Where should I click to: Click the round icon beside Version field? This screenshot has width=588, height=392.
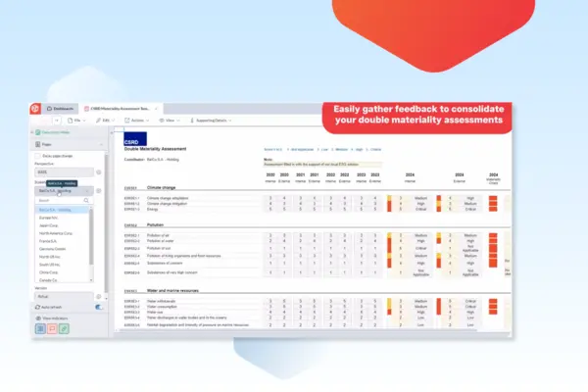pyautogui.click(x=99, y=296)
